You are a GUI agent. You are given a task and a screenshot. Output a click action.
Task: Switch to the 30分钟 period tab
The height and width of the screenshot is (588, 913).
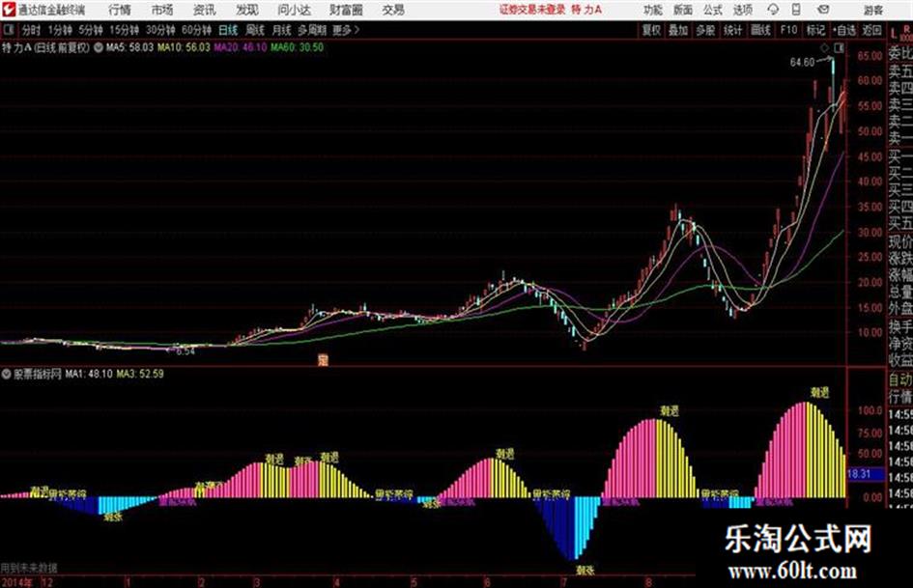point(160,30)
